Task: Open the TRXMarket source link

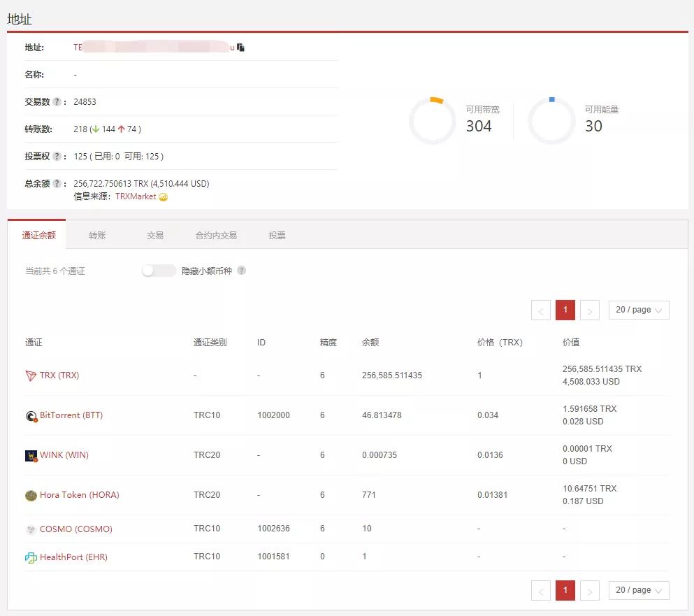Action: point(136,196)
